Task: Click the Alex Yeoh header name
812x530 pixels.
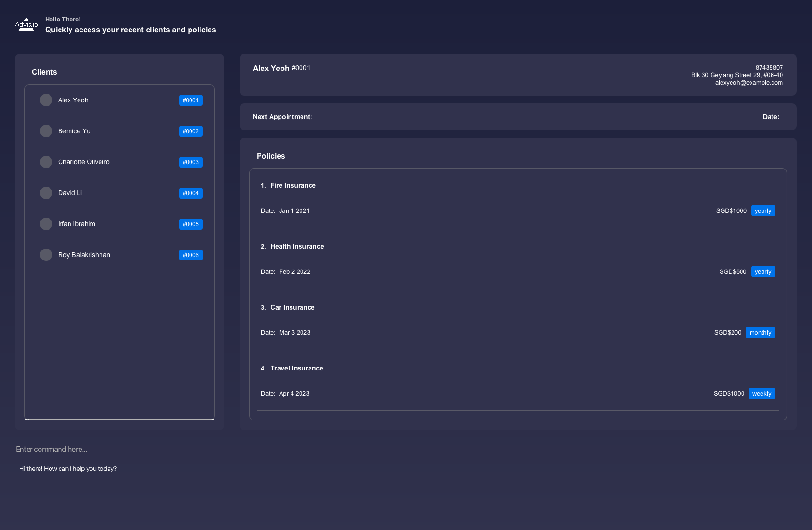Action: click(271, 68)
